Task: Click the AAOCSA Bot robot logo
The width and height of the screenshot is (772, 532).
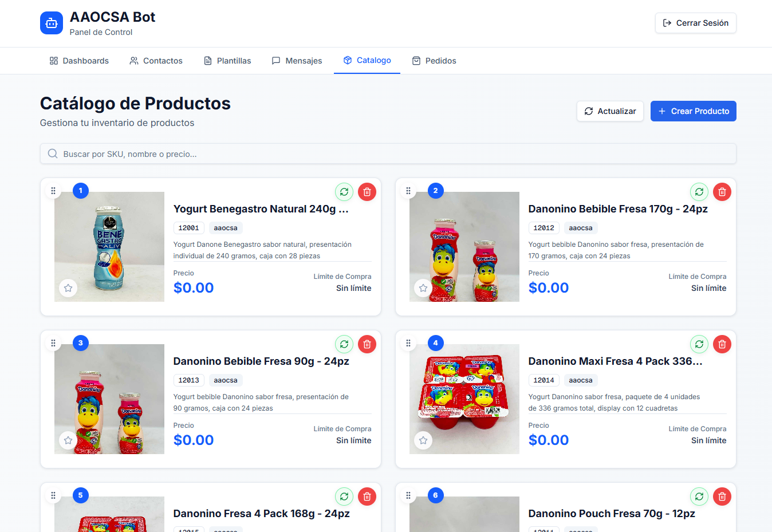Action: click(52, 23)
